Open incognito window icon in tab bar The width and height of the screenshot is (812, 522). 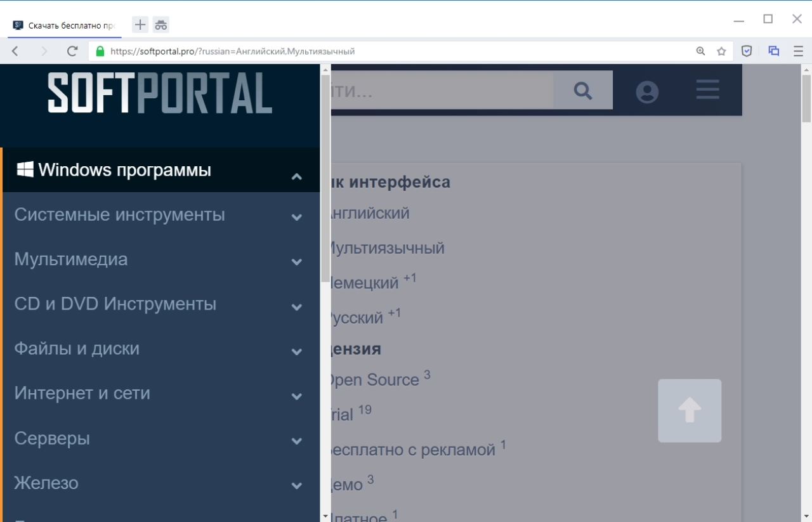(x=161, y=25)
